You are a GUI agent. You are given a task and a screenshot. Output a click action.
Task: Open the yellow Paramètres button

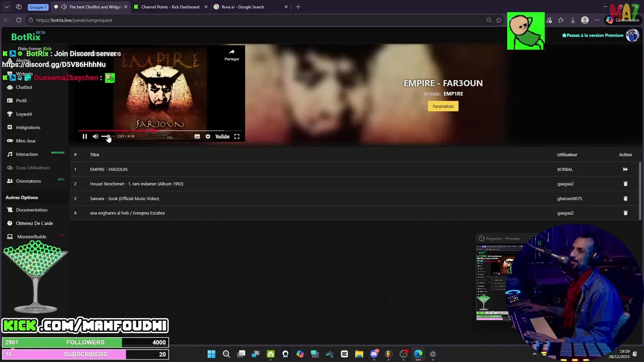pyautogui.click(x=443, y=106)
